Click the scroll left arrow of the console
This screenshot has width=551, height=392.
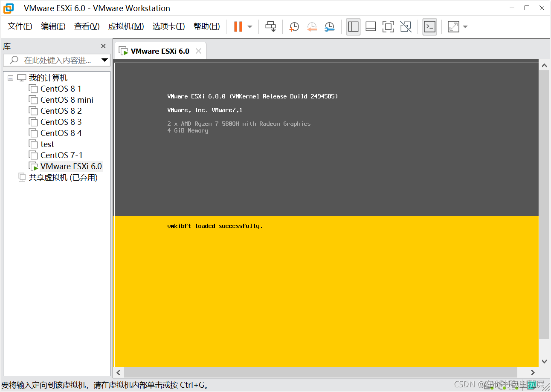pyautogui.click(x=119, y=372)
